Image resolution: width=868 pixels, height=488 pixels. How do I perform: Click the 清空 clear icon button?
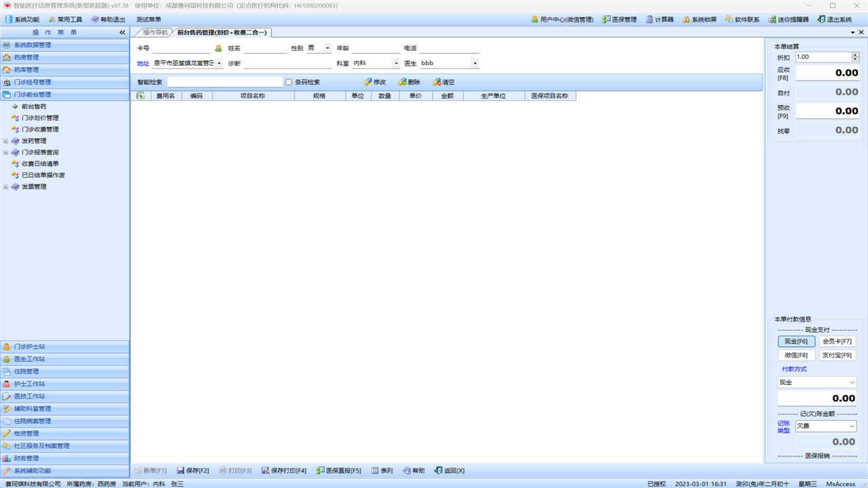tap(444, 82)
